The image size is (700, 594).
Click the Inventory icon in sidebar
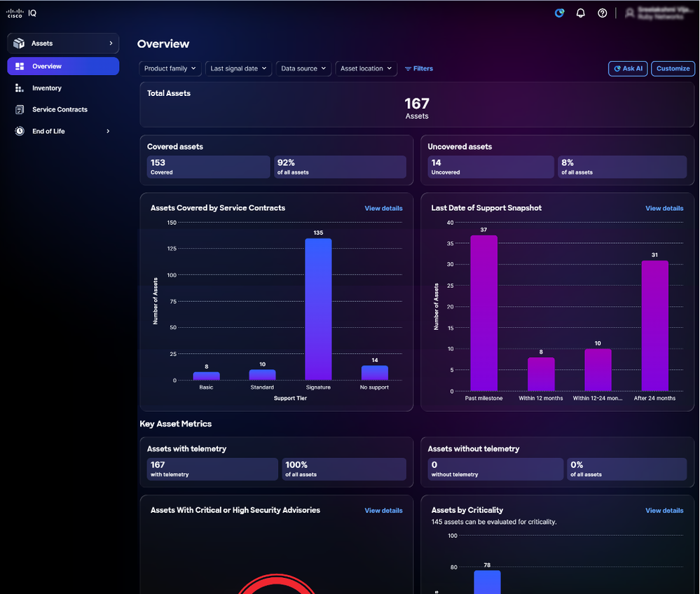19,88
